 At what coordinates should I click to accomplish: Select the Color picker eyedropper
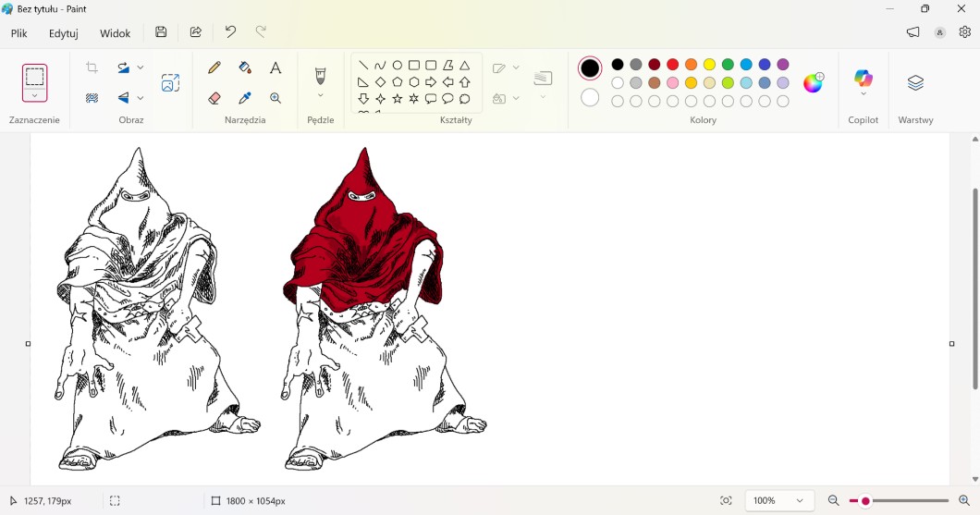[245, 98]
